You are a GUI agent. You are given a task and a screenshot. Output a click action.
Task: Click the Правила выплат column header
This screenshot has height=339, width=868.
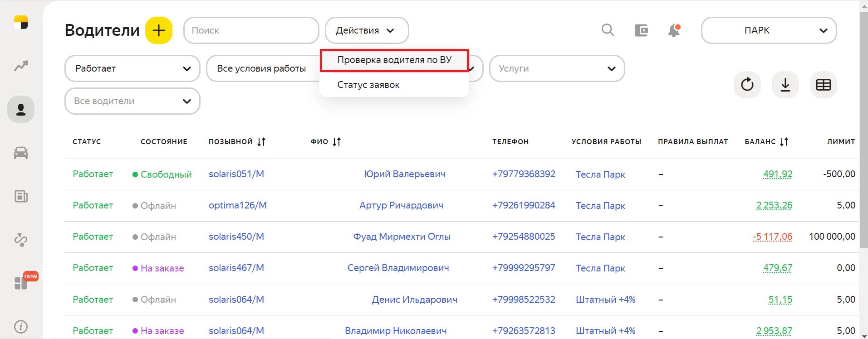coord(693,142)
